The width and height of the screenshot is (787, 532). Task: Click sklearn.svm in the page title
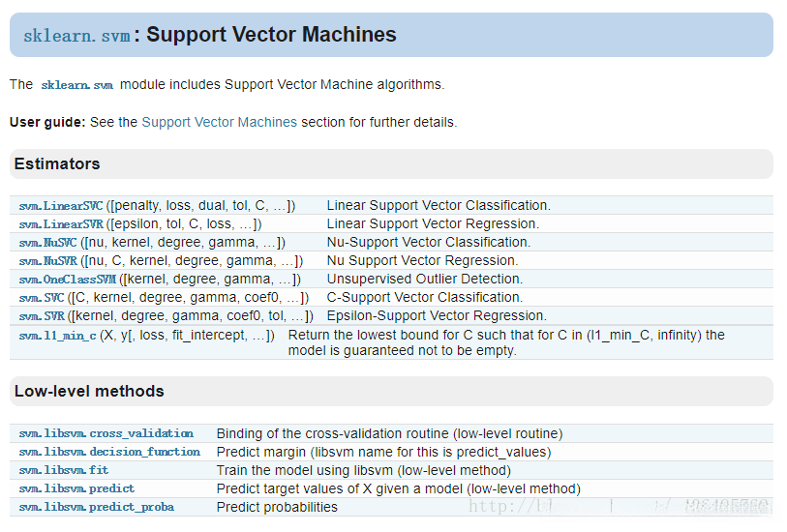point(76,36)
